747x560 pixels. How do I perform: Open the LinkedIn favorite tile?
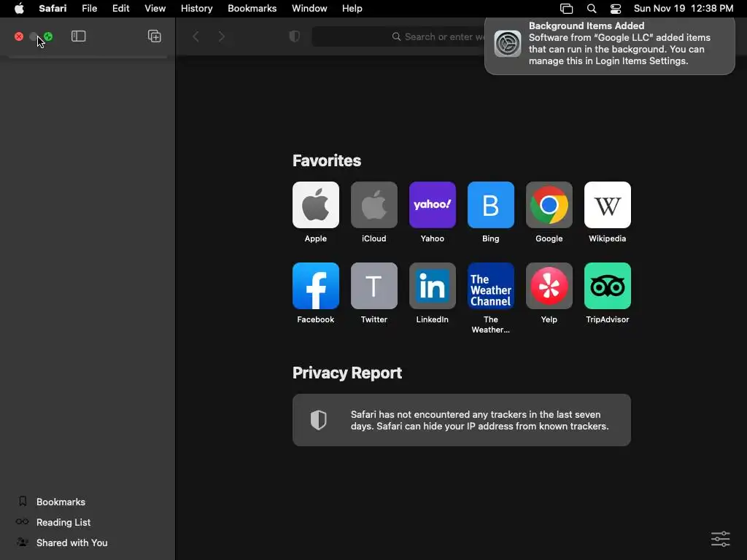pos(432,286)
